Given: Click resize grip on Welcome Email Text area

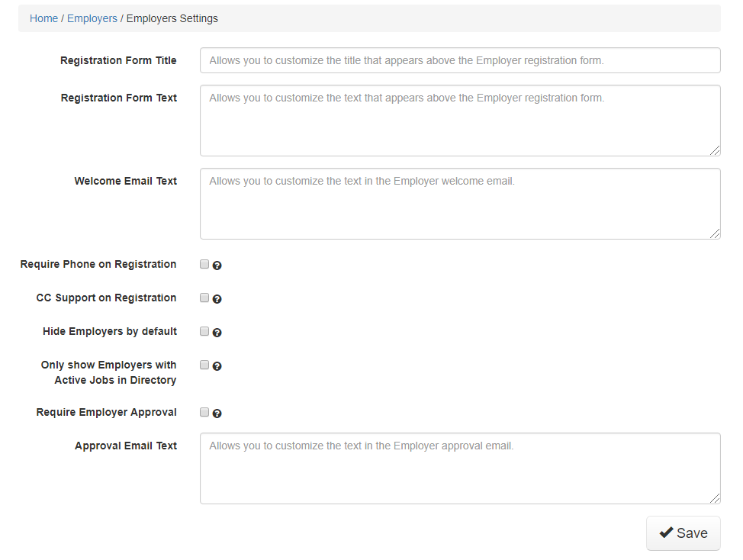Looking at the screenshot, I should [715, 234].
